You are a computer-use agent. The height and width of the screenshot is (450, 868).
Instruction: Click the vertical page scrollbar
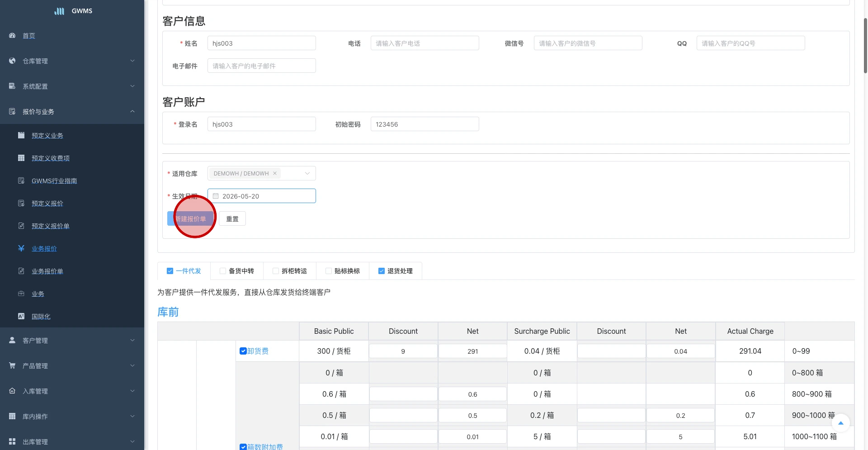865,45
